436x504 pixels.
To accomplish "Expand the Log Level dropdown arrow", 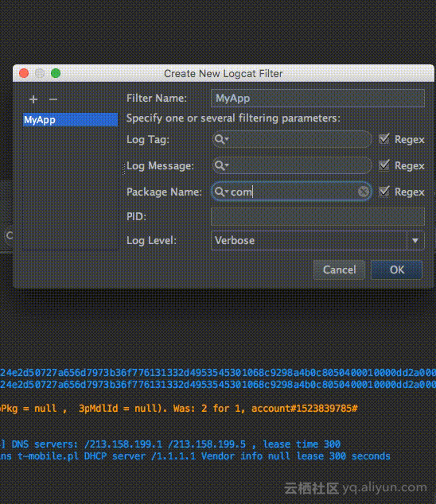I will pyautogui.click(x=415, y=240).
